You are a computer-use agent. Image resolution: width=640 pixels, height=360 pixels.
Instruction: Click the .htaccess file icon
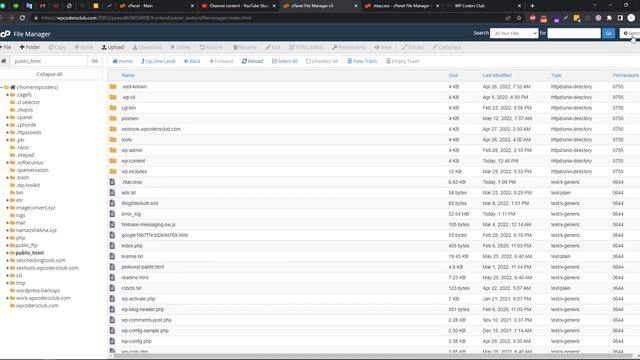coord(112,182)
